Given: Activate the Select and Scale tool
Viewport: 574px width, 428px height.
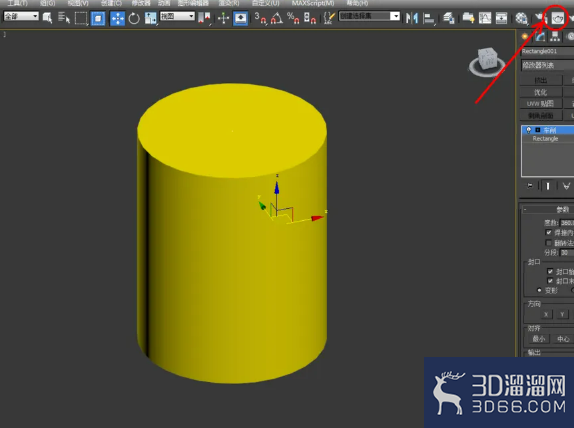Looking at the screenshot, I should (150, 18).
